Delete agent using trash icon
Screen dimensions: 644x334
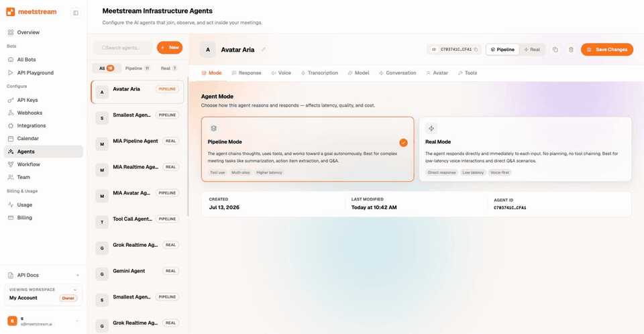click(x=571, y=50)
